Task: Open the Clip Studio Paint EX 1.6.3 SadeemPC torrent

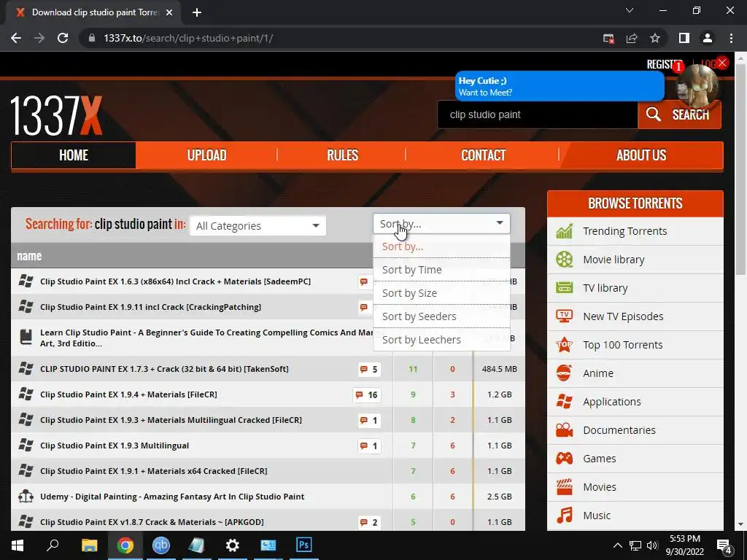Action: pos(175,281)
